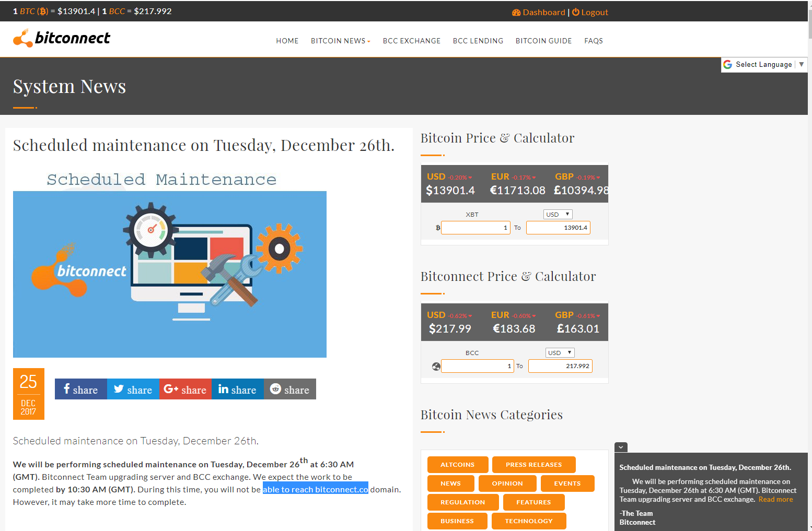Click the notification popup title text
This screenshot has width=812, height=531.
click(705, 467)
